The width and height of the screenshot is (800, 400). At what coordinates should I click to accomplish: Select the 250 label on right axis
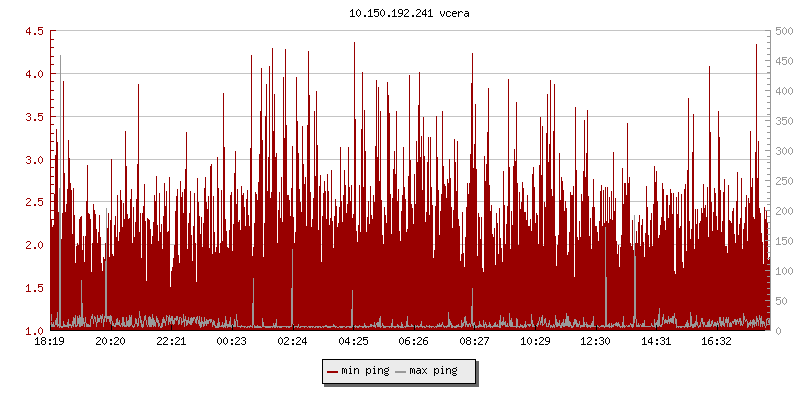(784, 181)
